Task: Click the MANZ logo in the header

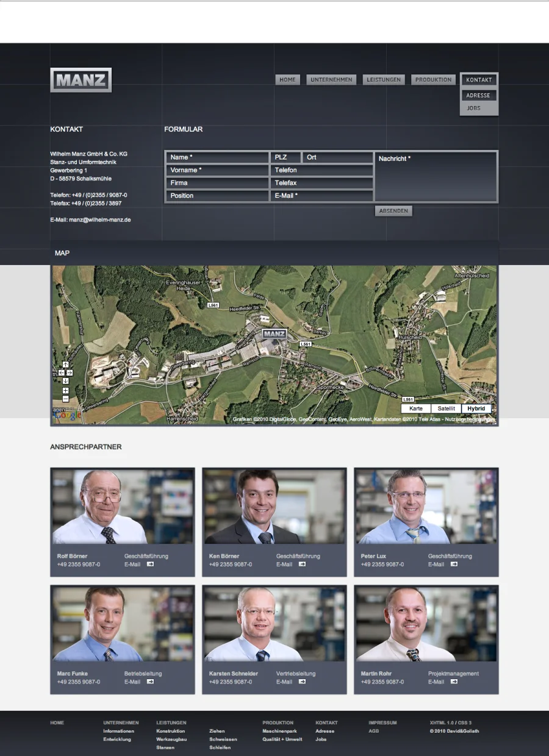Action: coord(81,80)
